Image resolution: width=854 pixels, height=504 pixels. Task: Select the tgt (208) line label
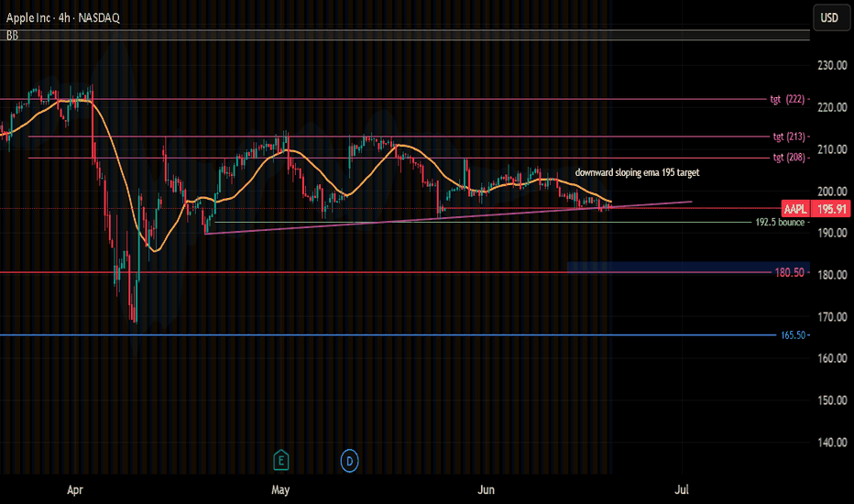pos(789,158)
